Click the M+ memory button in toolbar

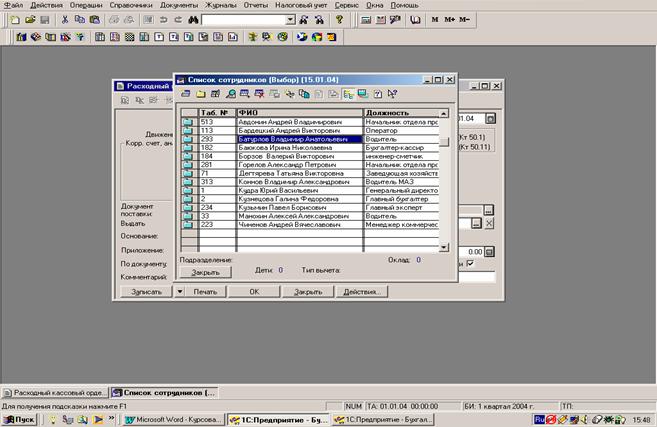click(450, 19)
